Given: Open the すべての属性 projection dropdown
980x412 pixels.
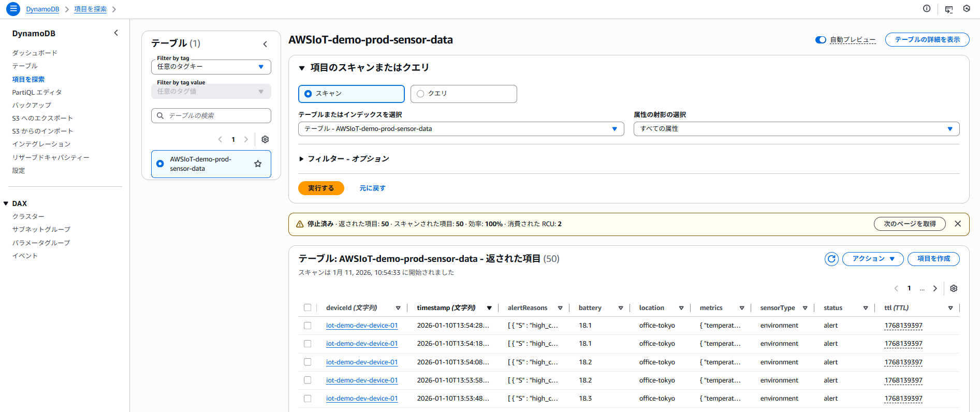Looking at the screenshot, I should (796, 129).
